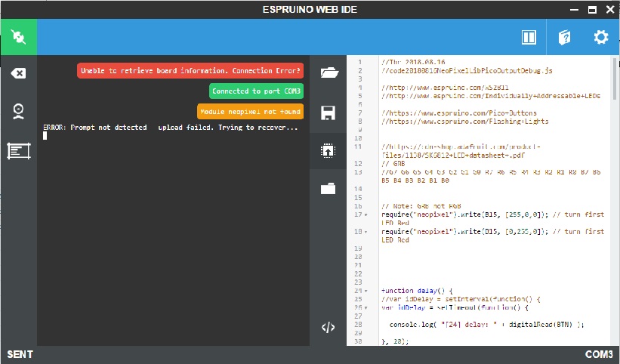Dismiss the 'Unable to retrieve board information' red notification
The height and width of the screenshot is (364, 620).
pos(190,71)
